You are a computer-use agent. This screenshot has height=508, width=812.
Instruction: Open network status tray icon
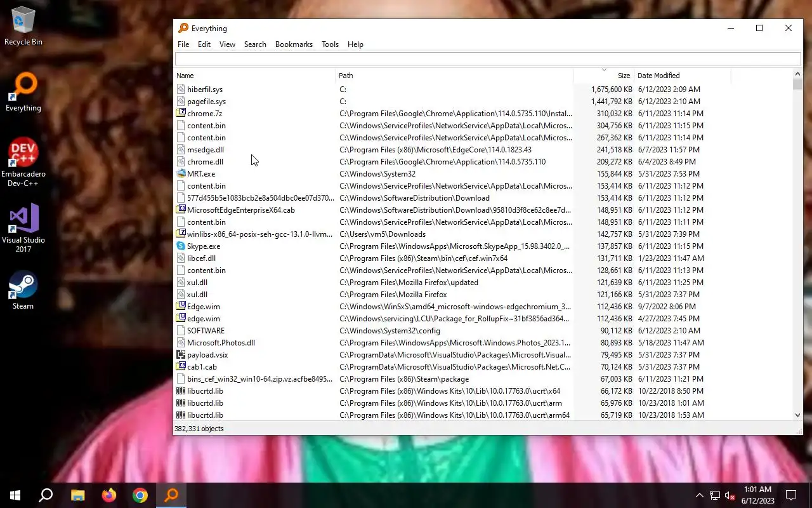pyautogui.click(x=715, y=495)
